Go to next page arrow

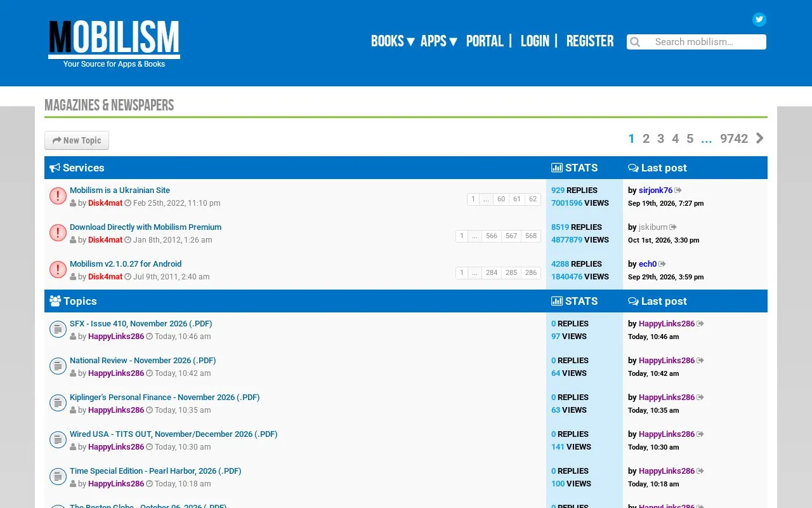pos(760,138)
